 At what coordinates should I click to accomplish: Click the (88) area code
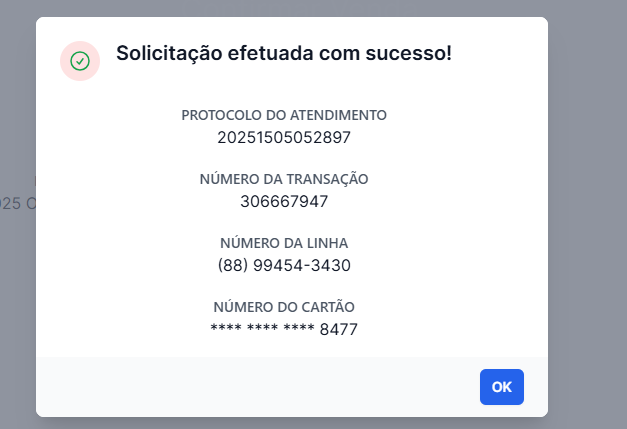tap(231, 265)
